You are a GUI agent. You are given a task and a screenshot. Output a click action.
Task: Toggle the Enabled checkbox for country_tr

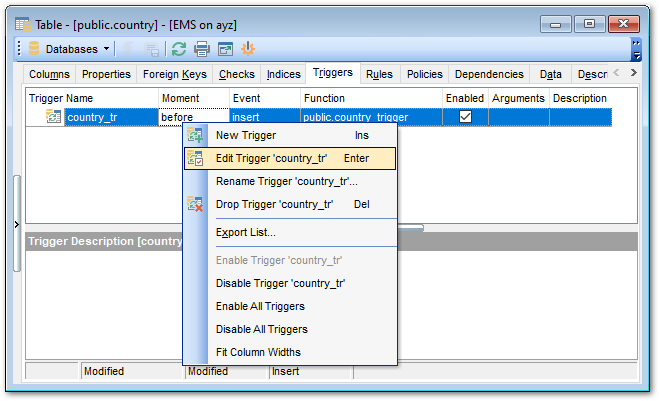(x=465, y=117)
